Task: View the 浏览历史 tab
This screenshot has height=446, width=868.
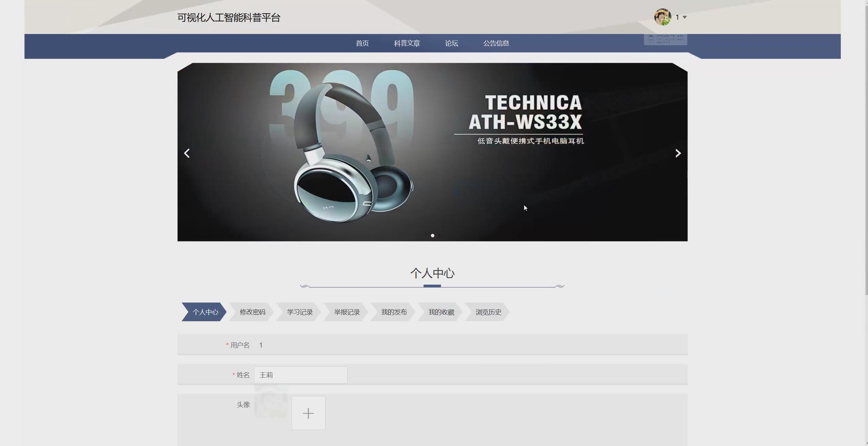Action: (488, 312)
